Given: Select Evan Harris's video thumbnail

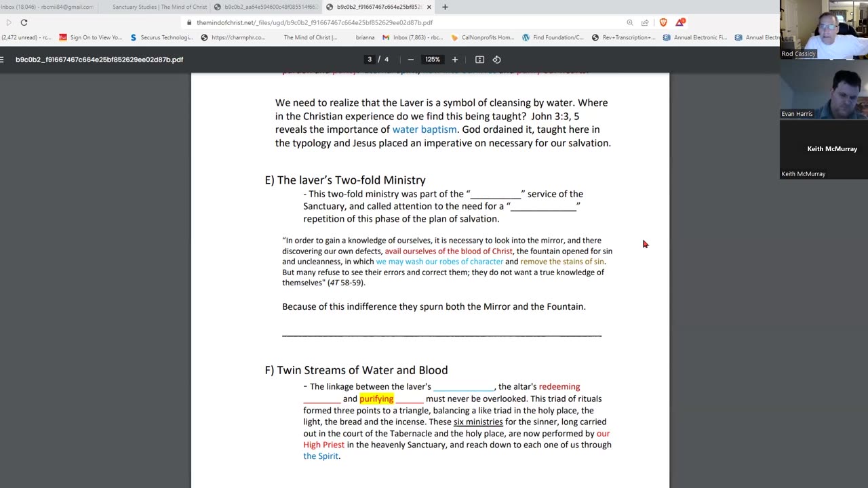Looking at the screenshot, I should pos(824,89).
